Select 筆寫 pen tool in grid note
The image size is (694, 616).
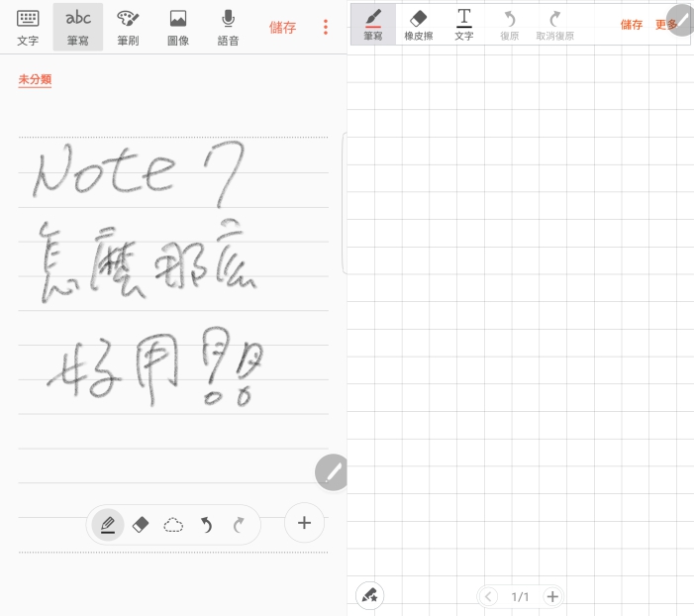click(x=373, y=25)
